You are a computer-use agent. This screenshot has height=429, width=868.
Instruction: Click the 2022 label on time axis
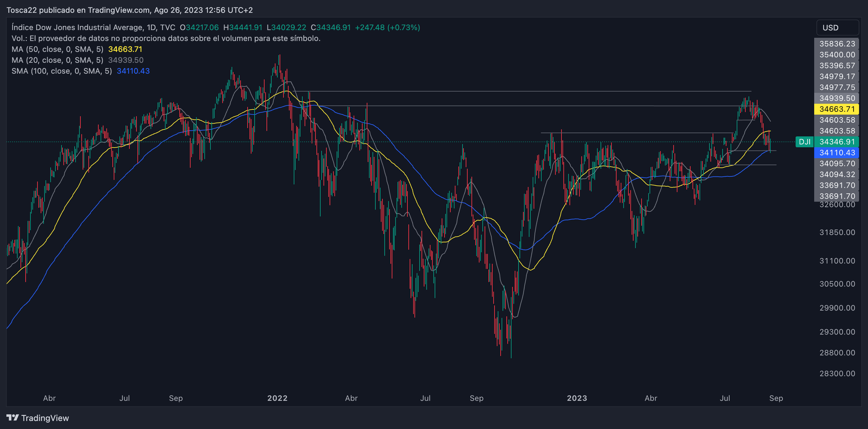click(x=277, y=398)
